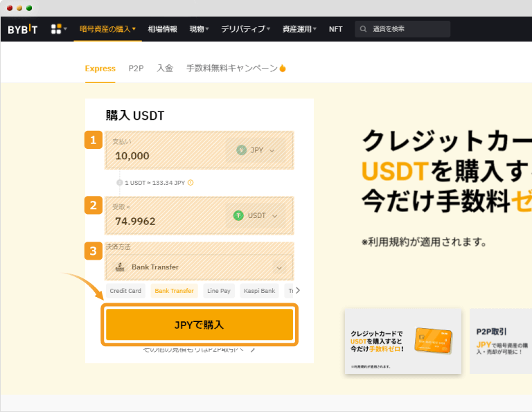Expand the デリバティブ menu
Image resolution: width=532 pixels, height=412 pixels.
246,29
